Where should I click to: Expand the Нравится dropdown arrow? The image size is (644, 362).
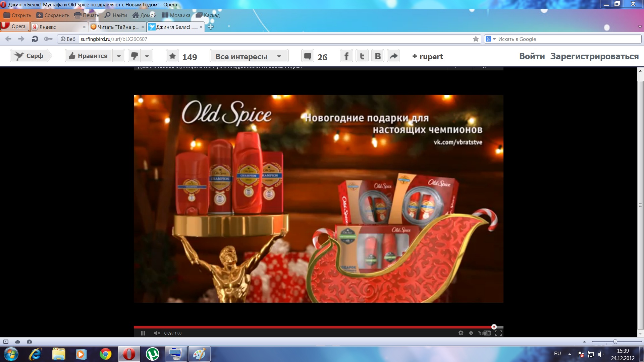119,56
